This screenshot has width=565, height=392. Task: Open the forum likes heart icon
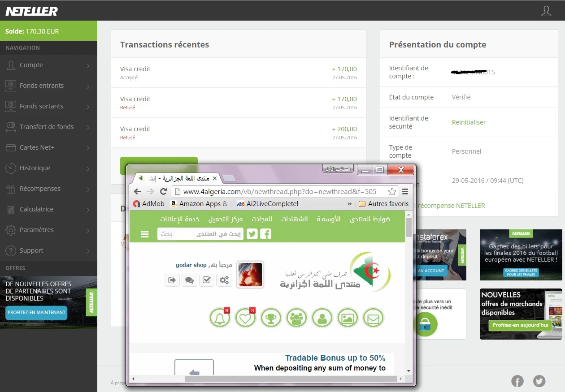[245, 318]
